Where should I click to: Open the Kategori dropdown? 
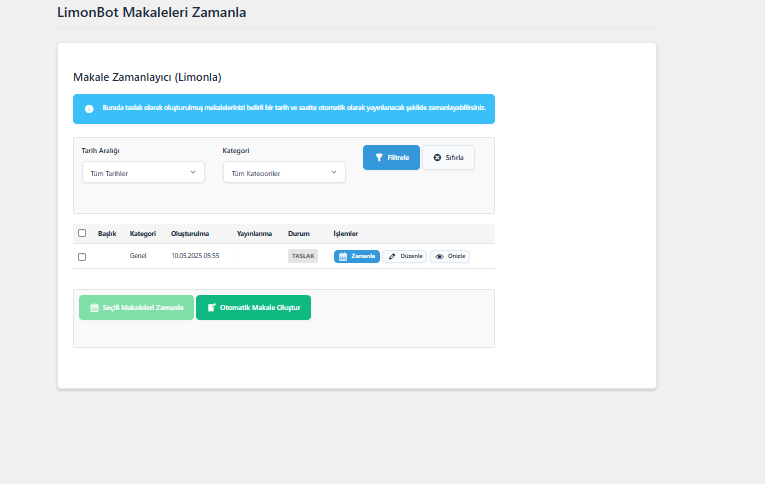click(x=284, y=172)
